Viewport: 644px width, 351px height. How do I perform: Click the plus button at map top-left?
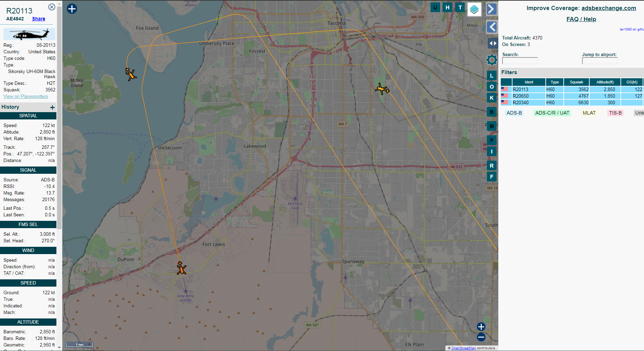[x=72, y=9]
